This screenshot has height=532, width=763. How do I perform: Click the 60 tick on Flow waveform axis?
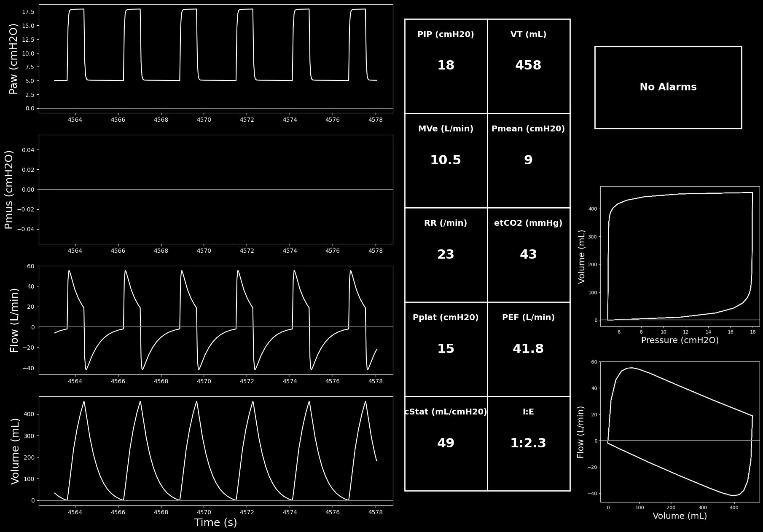[x=30, y=266]
